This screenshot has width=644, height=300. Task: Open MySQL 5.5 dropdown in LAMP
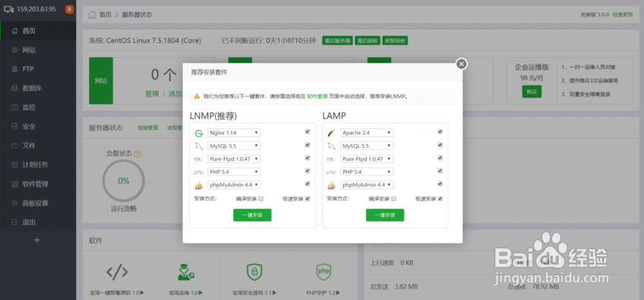pyautogui.click(x=367, y=145)
